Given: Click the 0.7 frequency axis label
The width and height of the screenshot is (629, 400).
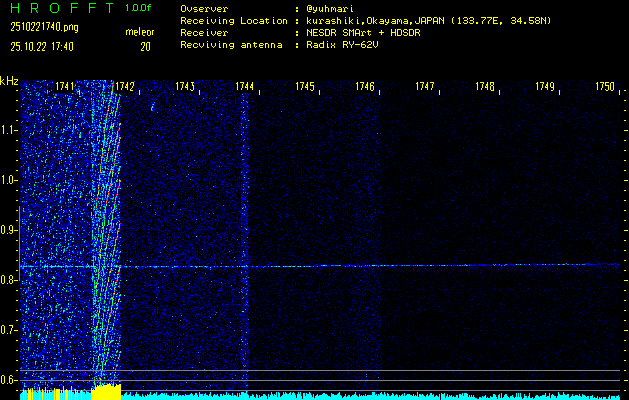Looking at the screenshot, I should [9, 329].
